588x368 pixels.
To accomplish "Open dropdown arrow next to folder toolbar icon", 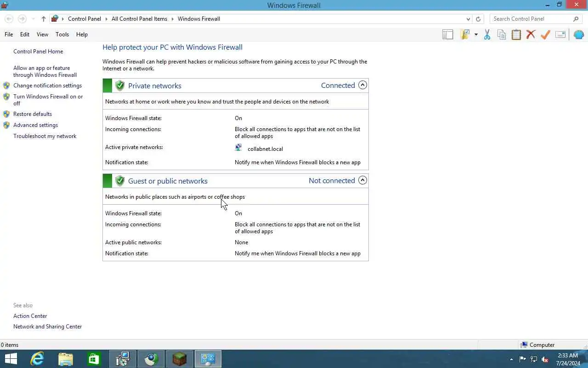I will (476, 34).
